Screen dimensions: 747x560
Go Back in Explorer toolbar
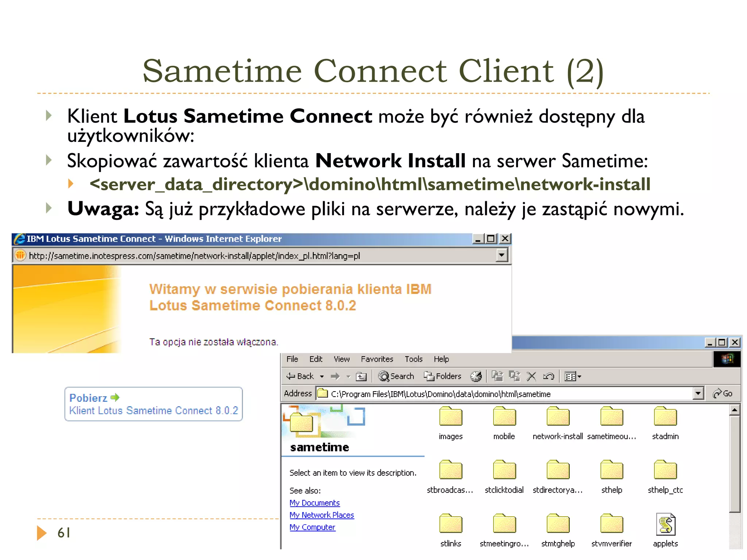300,376
